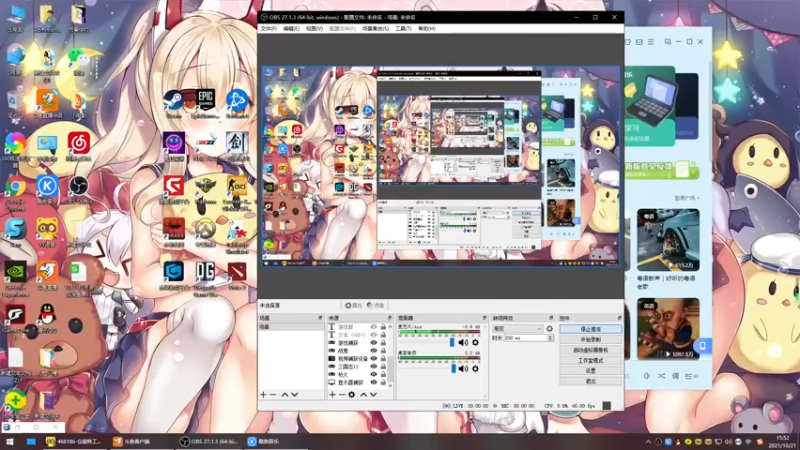The width and height of the screenshot is (800, 450).
Task: Click the sources list scroll-up arrow
Action: click(390, 327)
